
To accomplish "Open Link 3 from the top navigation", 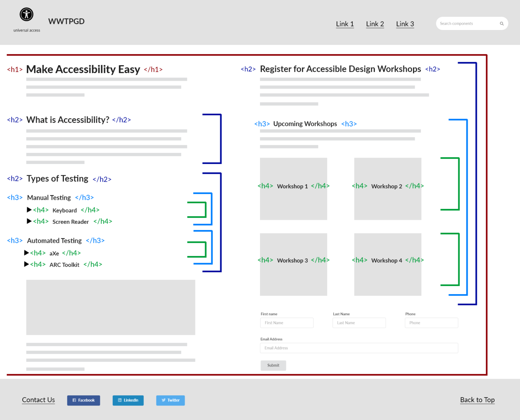I will [x=405, y=24].
